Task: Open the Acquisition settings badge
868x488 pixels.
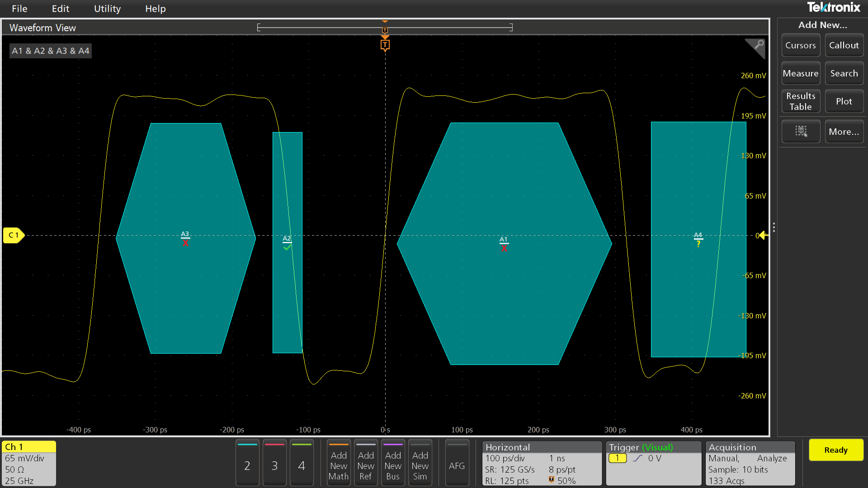Action: coord(750,463)
